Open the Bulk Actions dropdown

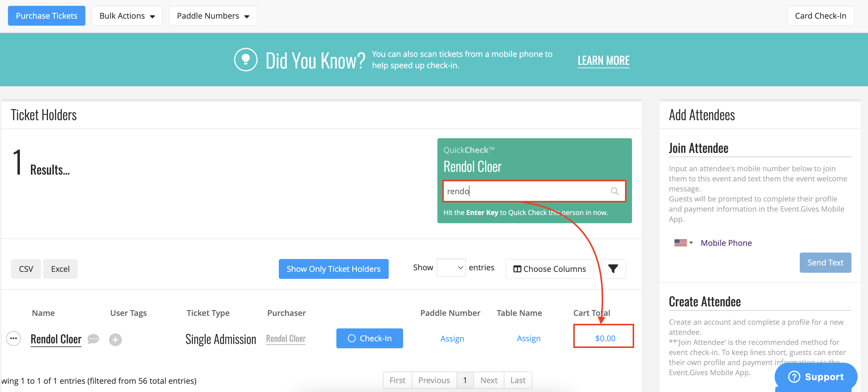(127, 16)
